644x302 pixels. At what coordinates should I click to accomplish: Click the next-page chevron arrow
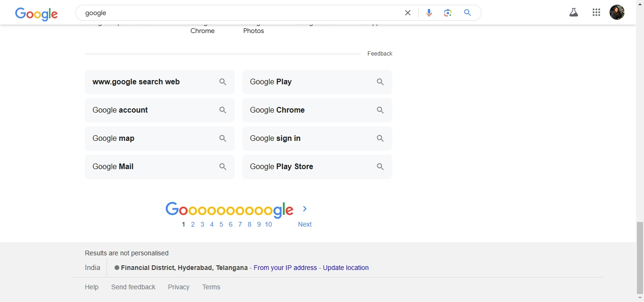tap(305, 209)
